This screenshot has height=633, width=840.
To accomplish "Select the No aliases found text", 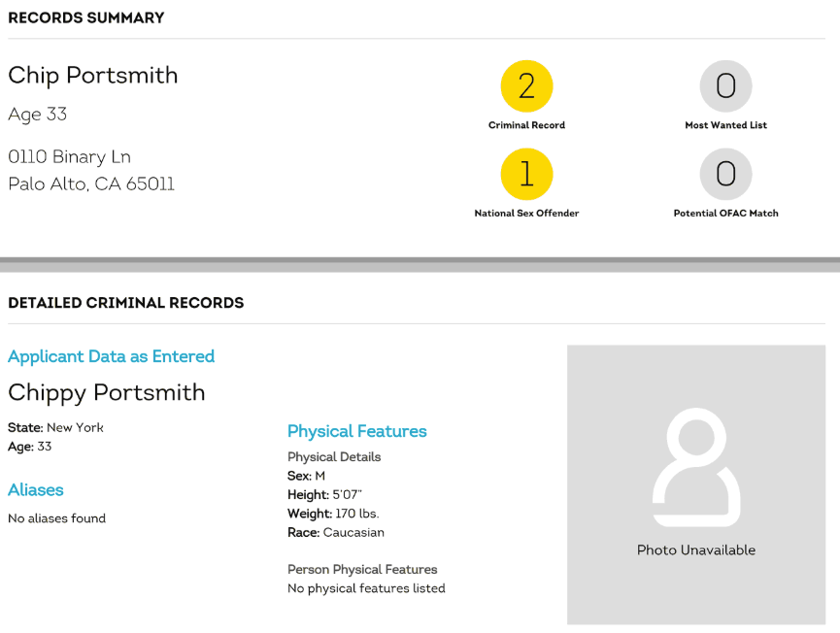I will coord(57,518).
